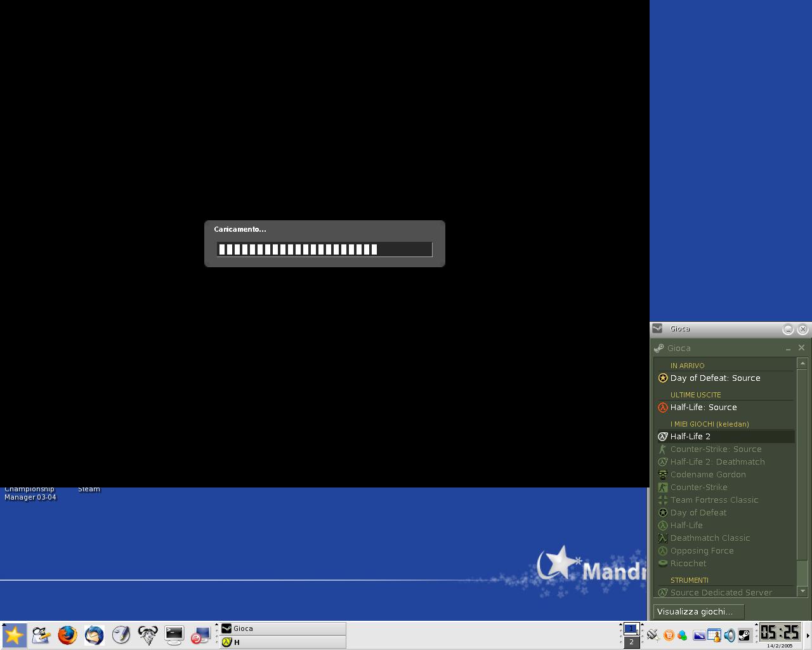The width and height of the screenshot is (812, 650).
Task: Launch Thunderbird mail from the panel
Action: tap(94, 635)
